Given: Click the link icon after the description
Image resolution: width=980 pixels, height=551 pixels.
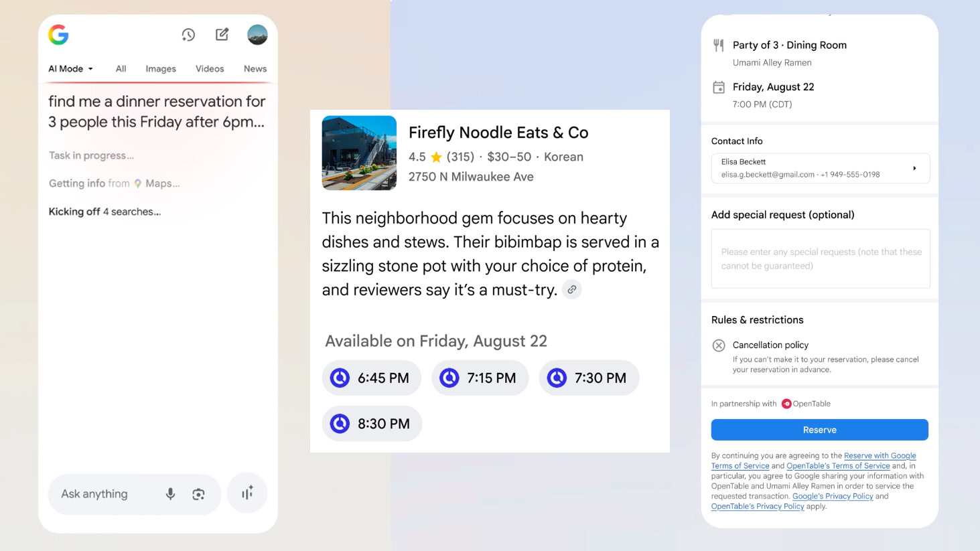Looking at the screenshot, I should (x=571, y=290).
